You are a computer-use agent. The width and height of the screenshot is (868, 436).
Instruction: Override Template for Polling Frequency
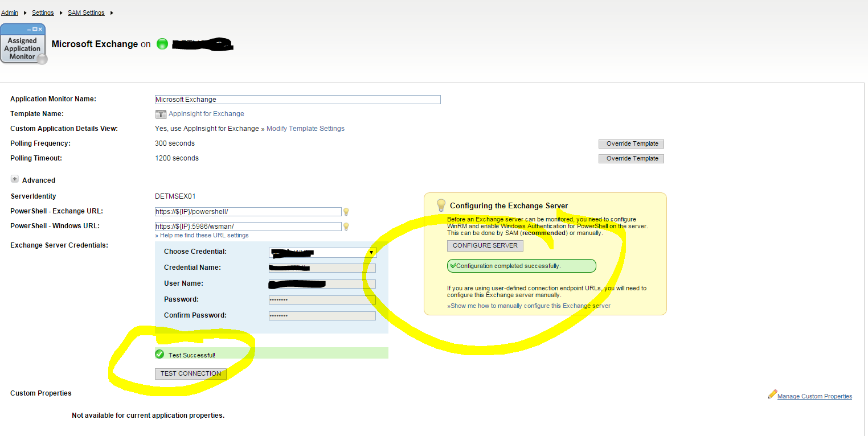[x=630, y=143]
